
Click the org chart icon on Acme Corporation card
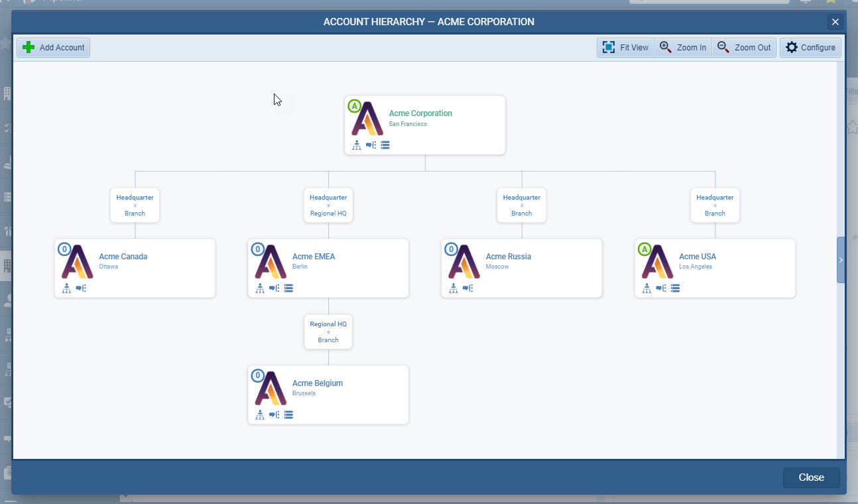point(357,145)
